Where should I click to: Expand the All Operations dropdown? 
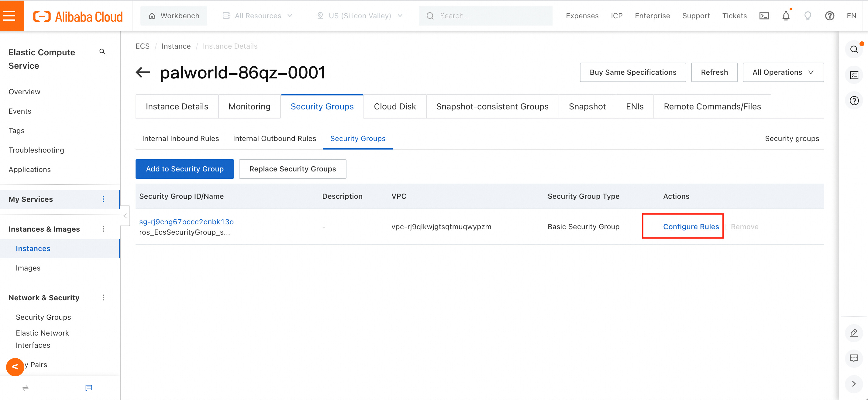783,72
